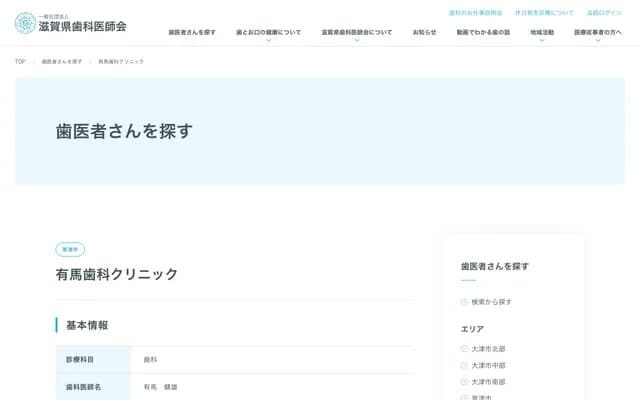The height and width of the screenshot is (400, 640).
Task: Open the 動画でわかる歯の話 menu item
Action: (x=483, y=32)
